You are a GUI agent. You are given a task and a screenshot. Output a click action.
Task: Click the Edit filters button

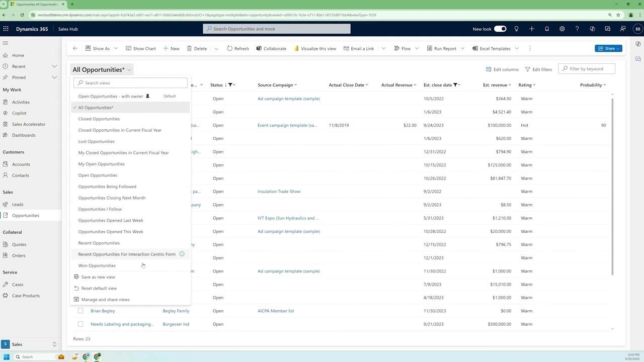pos(538,69)
